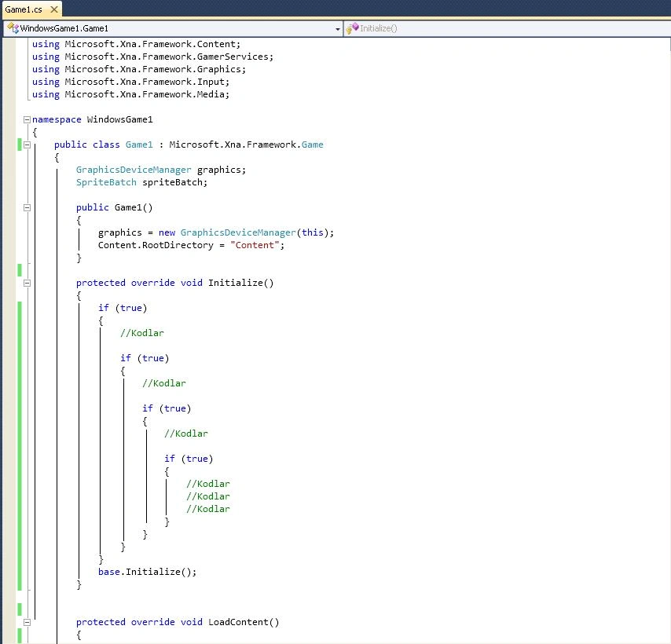Click the 'Game' base type name
This screenshot has height=644, width=671.
pos(313,145)
